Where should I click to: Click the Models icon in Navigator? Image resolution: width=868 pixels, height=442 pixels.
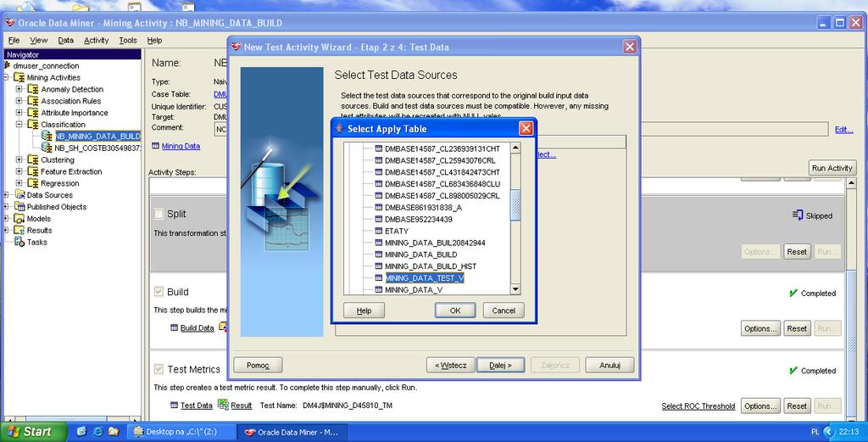pyautogui.click(x=19, y=218)
